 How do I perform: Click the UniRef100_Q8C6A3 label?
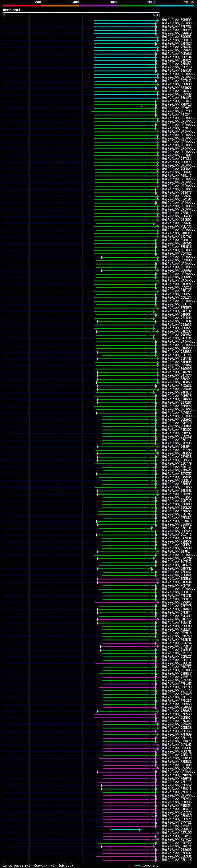(177, 270)
